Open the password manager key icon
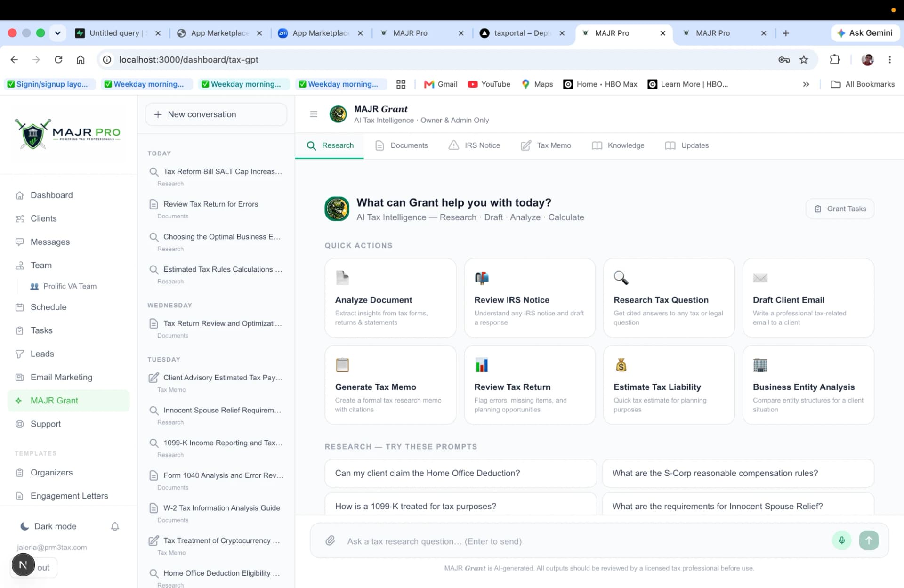904x588 pixels. (x=784, y=60)
